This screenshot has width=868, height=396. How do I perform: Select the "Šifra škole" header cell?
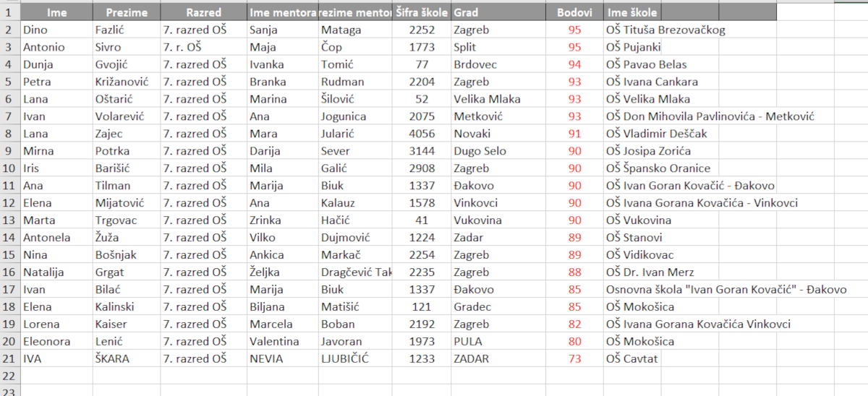(422, 13)
